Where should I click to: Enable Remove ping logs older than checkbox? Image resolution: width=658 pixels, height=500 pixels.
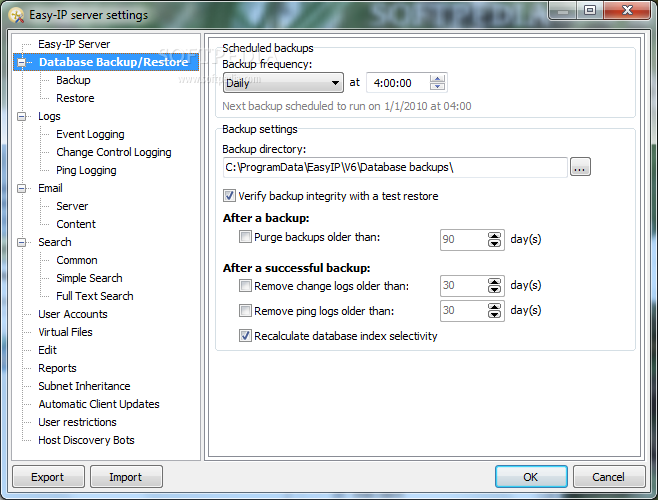click(245, 311)
